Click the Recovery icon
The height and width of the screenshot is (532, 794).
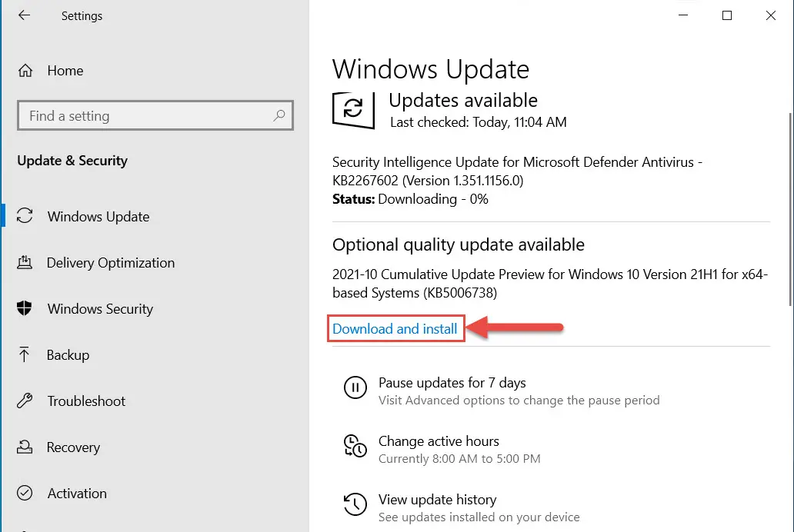[x=25, y=447]
